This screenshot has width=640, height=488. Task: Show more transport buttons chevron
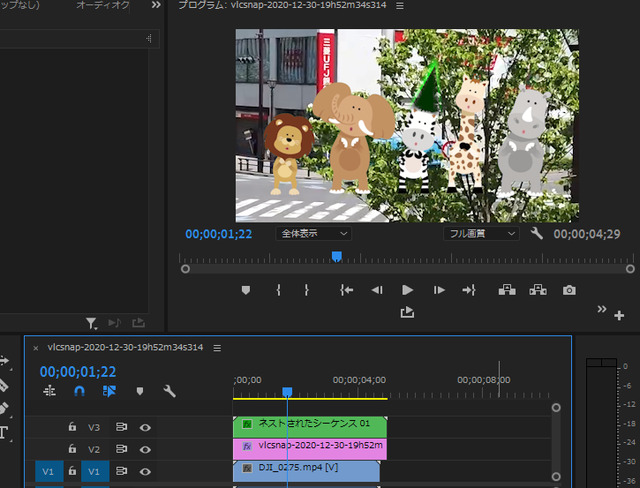[601, 309]
